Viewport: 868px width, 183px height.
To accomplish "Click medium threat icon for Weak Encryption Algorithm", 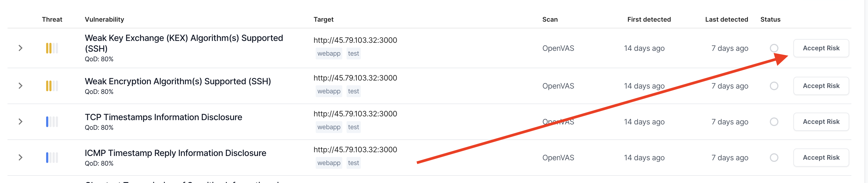I will coord(52,86).
